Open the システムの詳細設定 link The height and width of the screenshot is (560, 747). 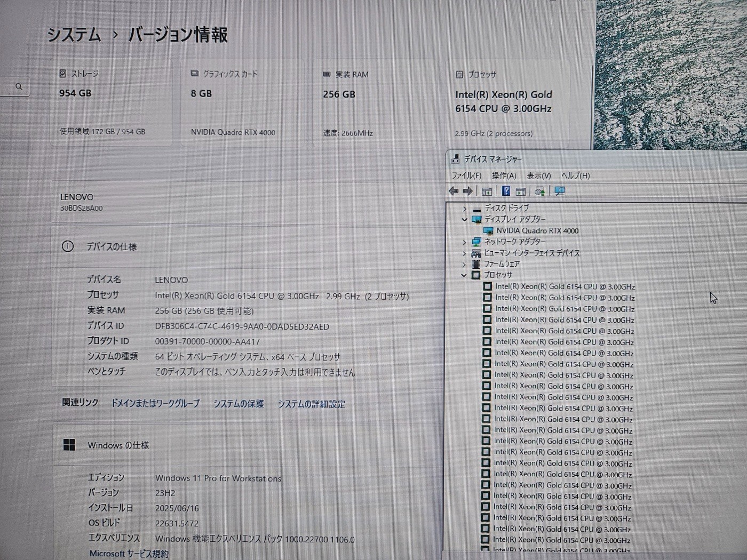(311, 404)
